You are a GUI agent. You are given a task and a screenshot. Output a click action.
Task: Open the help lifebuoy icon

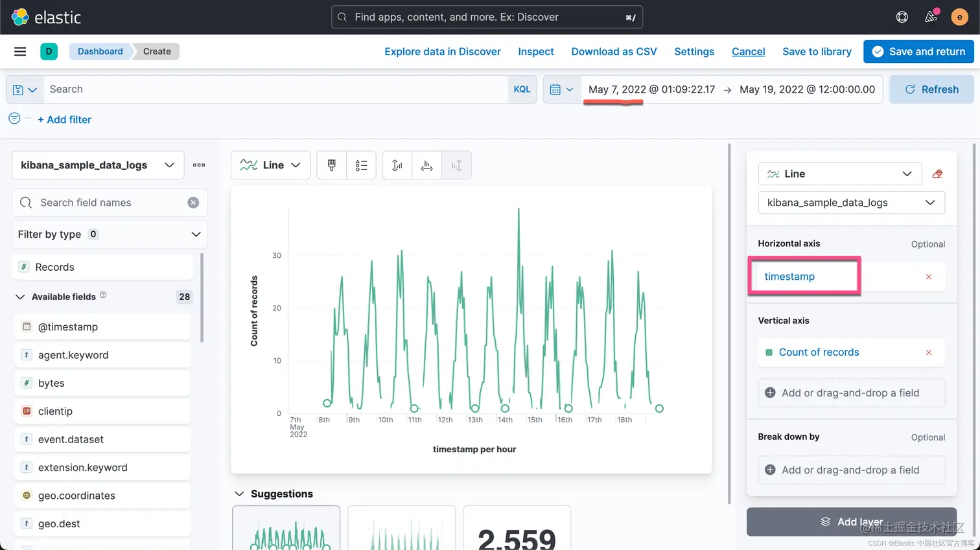902,17
